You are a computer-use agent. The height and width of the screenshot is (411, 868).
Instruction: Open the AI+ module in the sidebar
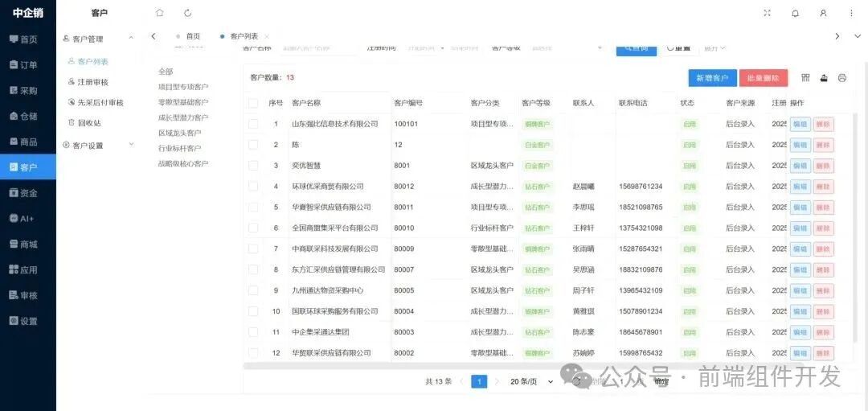pos(27,218)
